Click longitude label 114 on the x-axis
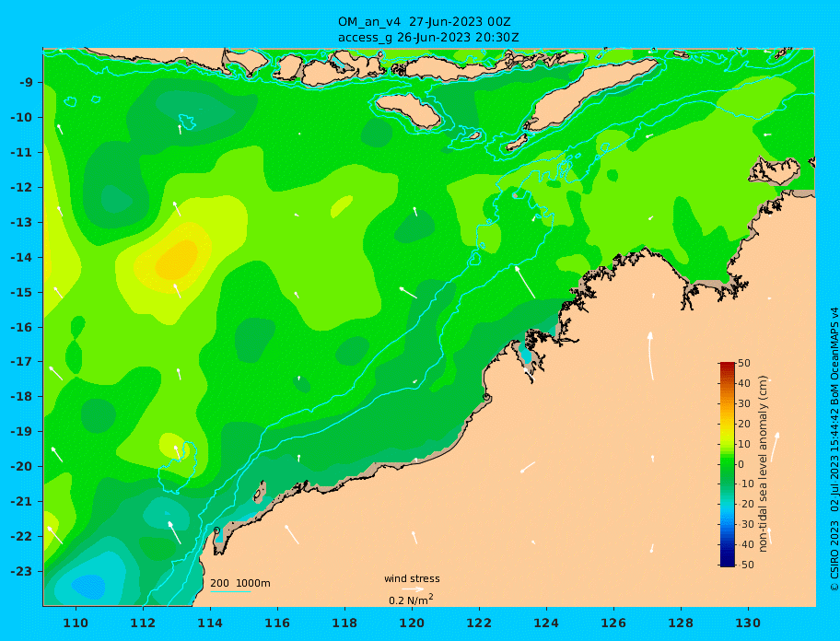This screenshot has width=840, height=641. [210, 624]
